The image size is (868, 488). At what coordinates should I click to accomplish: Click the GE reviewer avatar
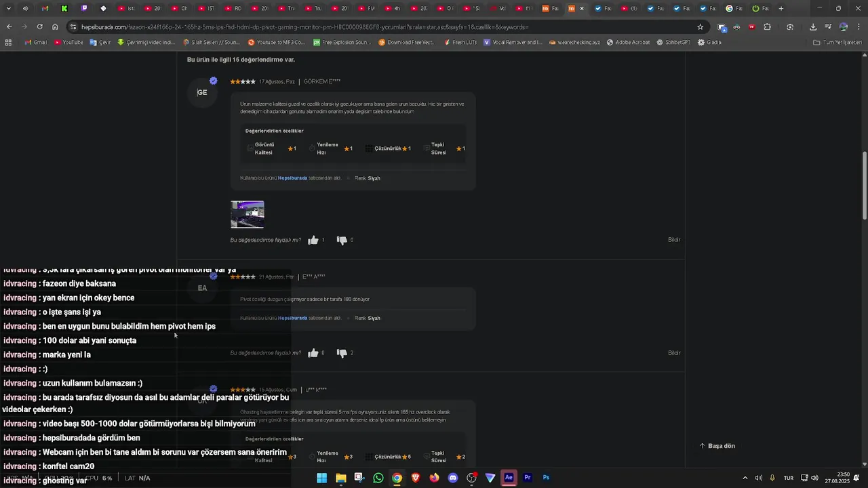click(202, 93)
